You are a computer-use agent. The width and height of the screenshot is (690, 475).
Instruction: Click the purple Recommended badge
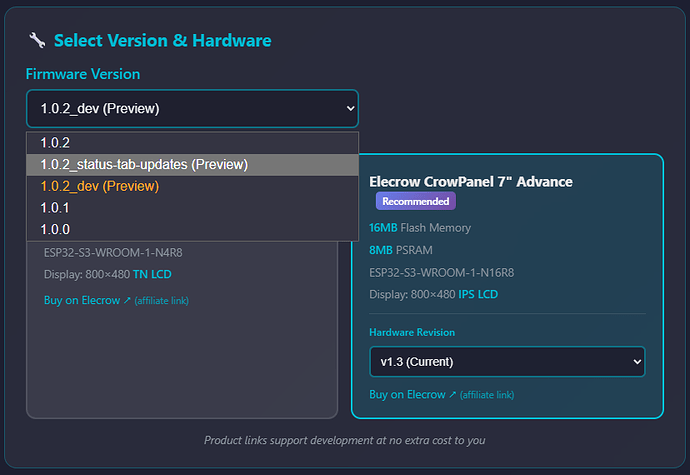[415, 201]
